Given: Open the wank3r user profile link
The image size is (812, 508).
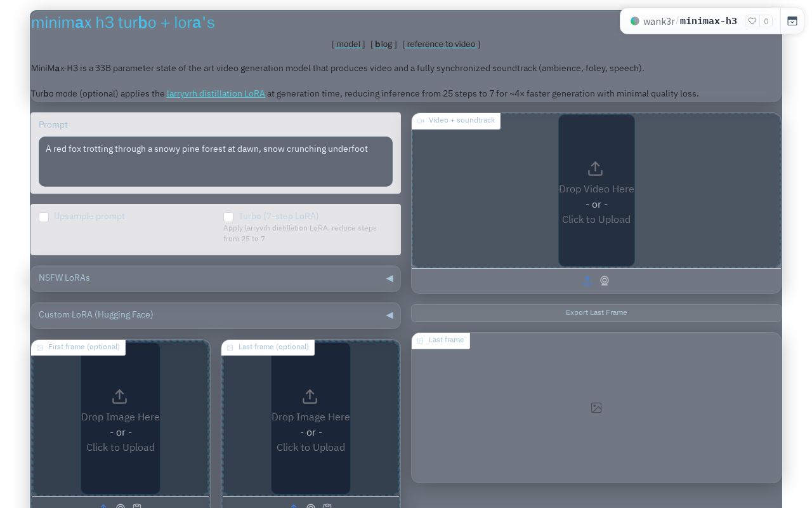Looking at the screenshot, I should click(659, 21).
